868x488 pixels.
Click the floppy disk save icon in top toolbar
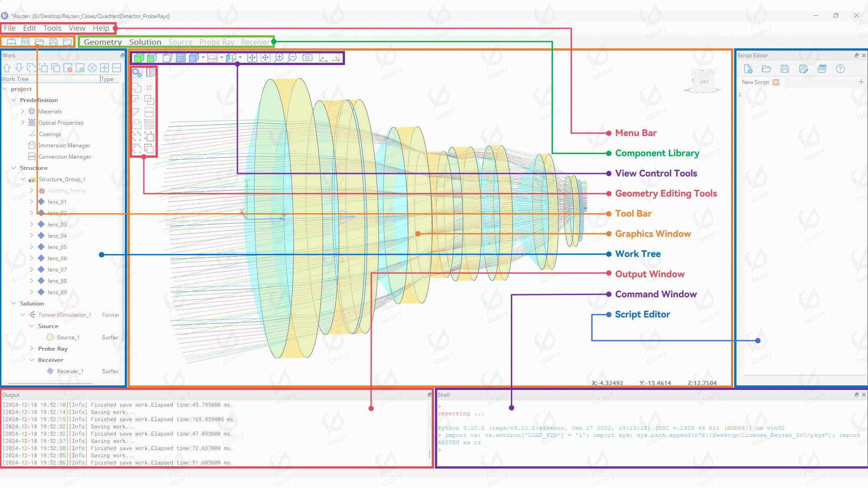[53, 42]
